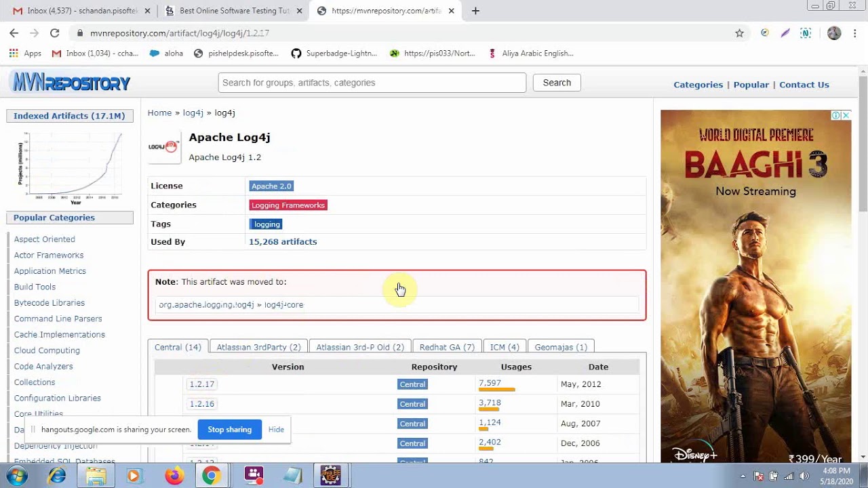
Task: Select the ICM (4) repository tab
Action: click(505, 347)
